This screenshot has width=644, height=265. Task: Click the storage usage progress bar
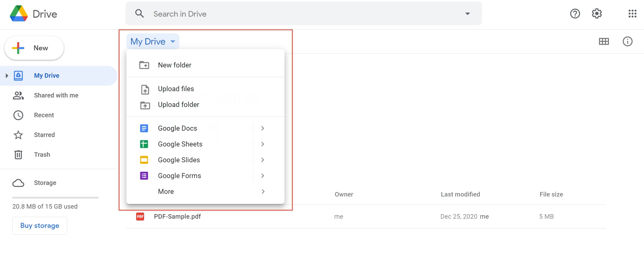point(55,198)
